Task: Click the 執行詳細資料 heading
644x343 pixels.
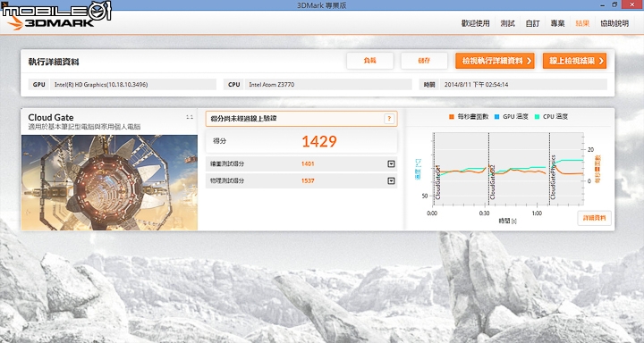Action: coord(54,62)
